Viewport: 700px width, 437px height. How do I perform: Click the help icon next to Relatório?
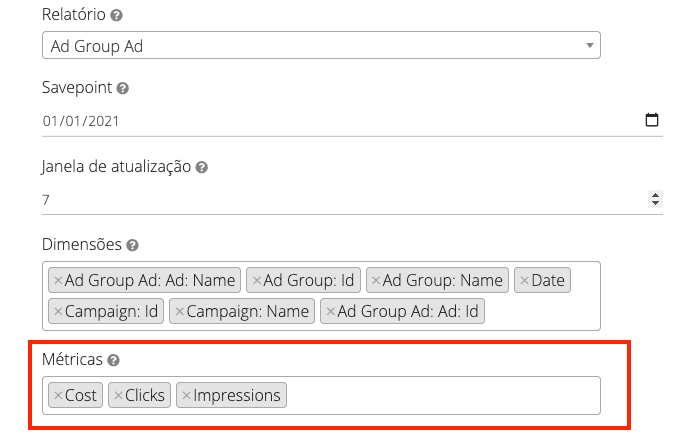117,16
